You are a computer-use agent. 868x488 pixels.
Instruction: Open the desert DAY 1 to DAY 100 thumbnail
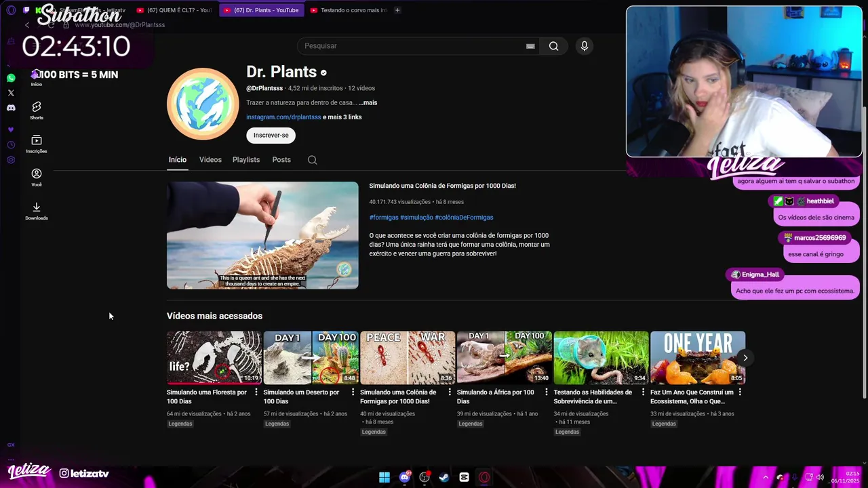311,358
